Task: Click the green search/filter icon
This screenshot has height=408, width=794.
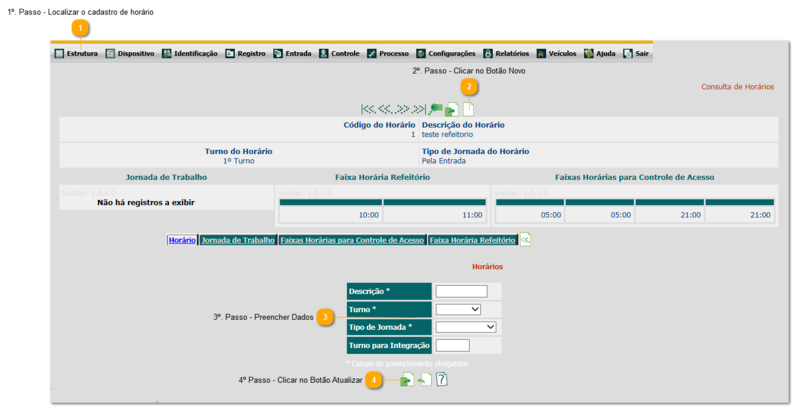Action: point(435,109)
